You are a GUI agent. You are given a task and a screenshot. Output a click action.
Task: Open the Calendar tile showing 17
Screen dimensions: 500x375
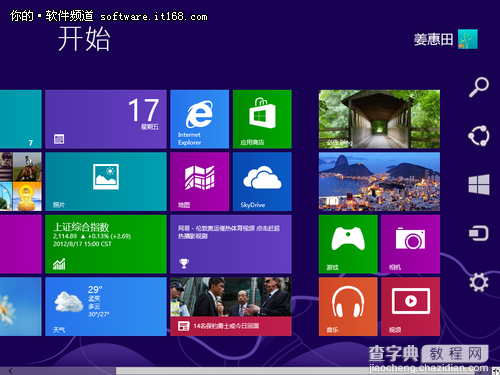[106, 119]
